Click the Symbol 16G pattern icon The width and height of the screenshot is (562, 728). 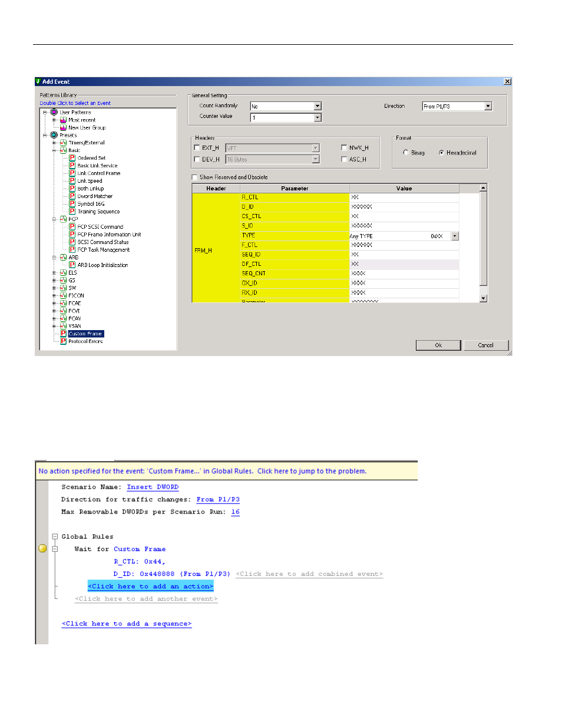coord(72,204)
